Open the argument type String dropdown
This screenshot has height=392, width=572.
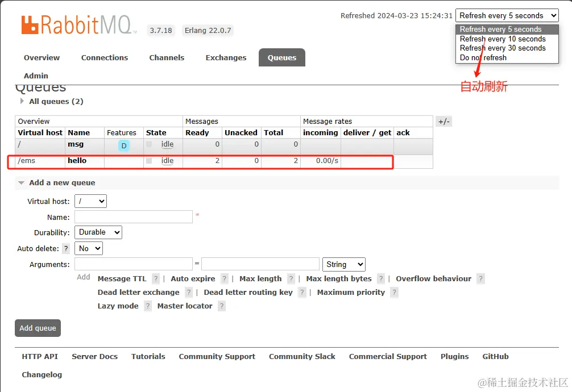pos(343,264)
